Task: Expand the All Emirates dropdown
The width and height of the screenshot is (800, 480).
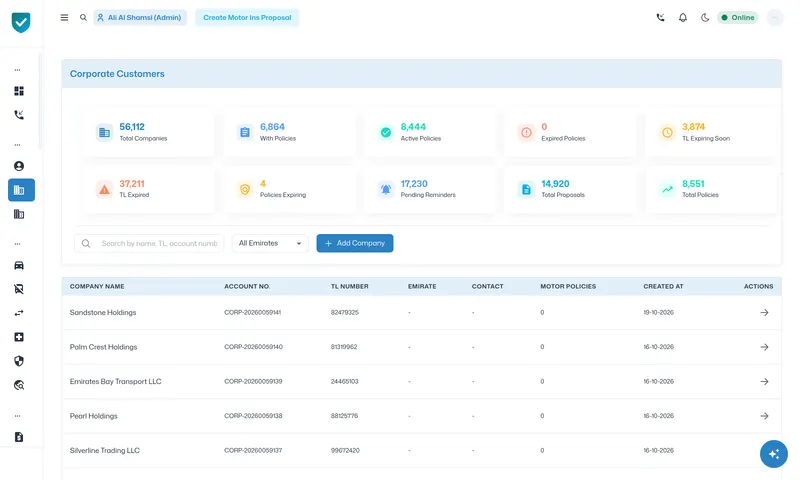Action: [270, 243]
